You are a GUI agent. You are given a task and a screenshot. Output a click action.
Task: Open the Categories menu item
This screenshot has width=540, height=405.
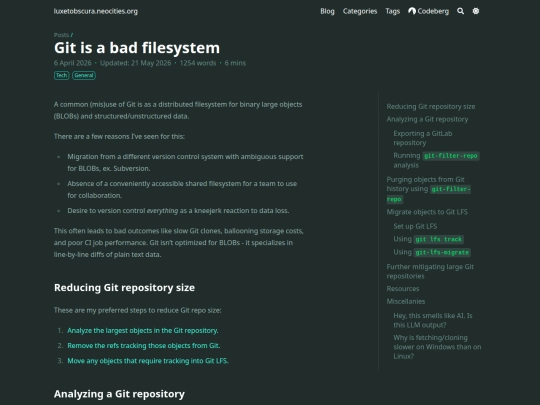click(360, 11)
